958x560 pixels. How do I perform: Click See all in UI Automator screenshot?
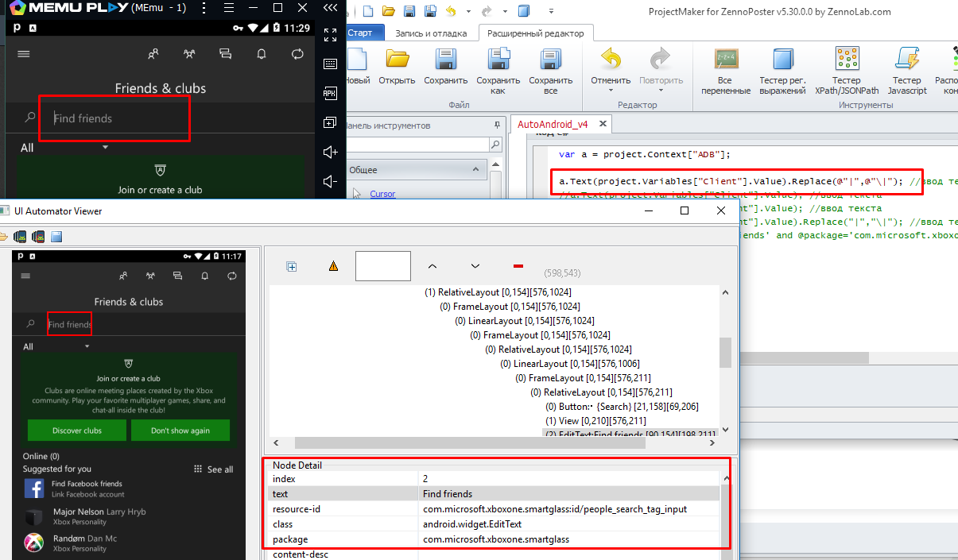[x=214, y=469]
